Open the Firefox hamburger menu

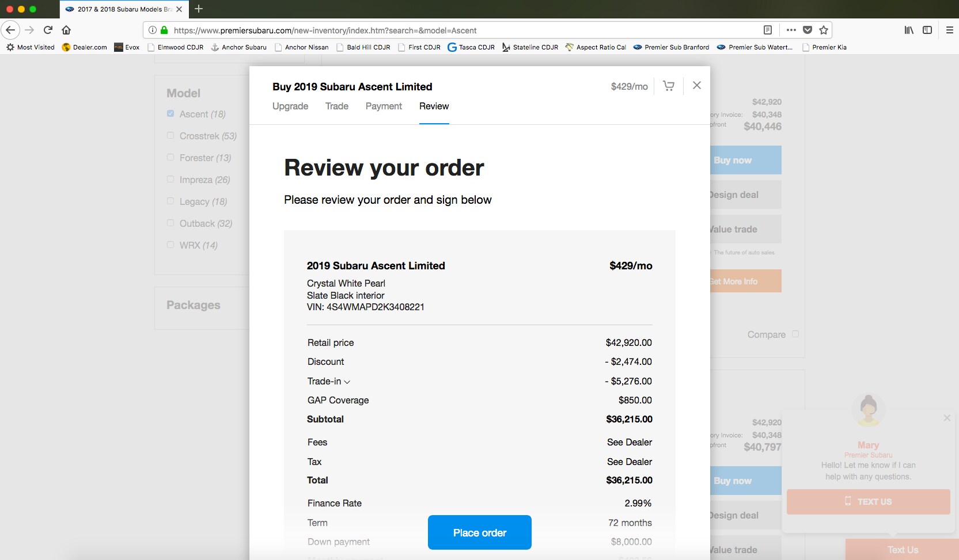[949, 30]
